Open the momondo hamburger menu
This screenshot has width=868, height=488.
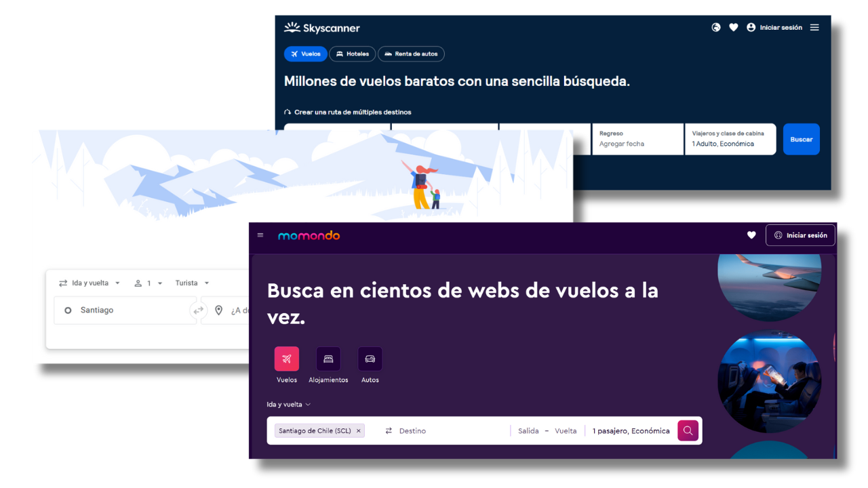tap(260, 235)
